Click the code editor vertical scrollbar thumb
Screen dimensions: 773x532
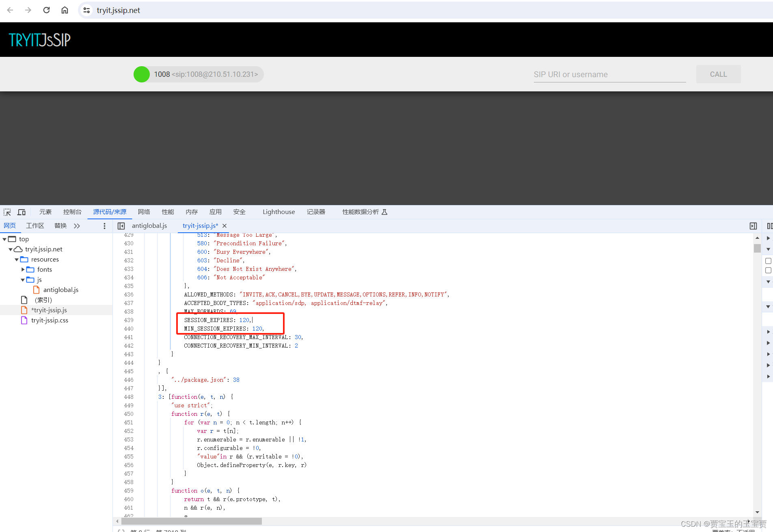[757, 248]
